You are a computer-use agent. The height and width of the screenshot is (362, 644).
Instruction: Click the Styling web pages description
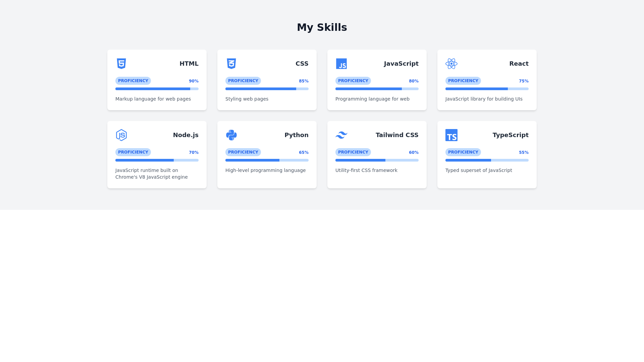click(x=247, y=99)
